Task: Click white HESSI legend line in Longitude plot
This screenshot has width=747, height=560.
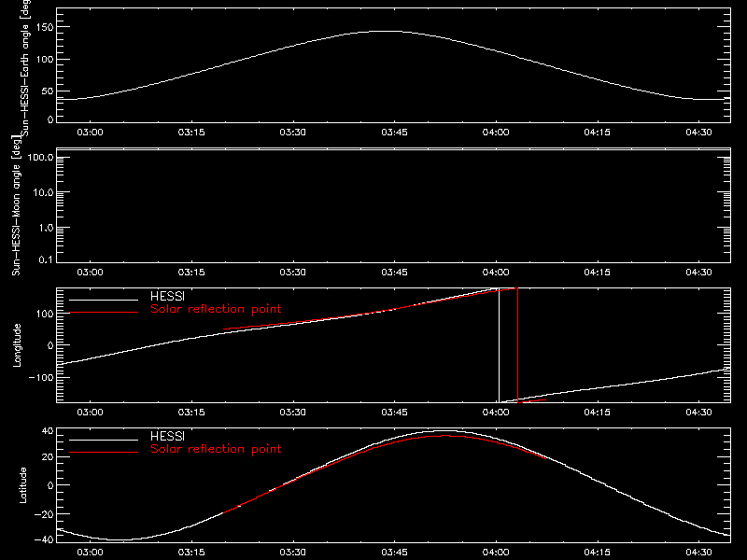Action: pos(104,300)
